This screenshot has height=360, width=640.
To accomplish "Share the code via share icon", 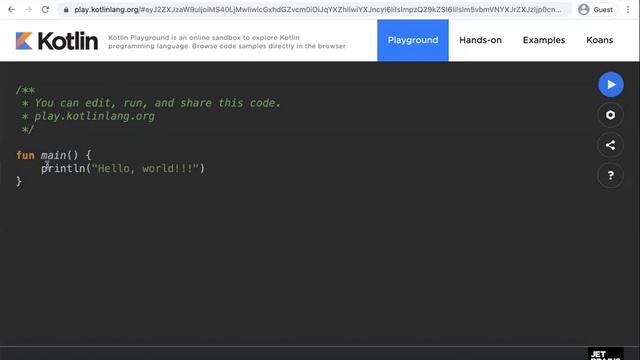I will click(611, 145).
